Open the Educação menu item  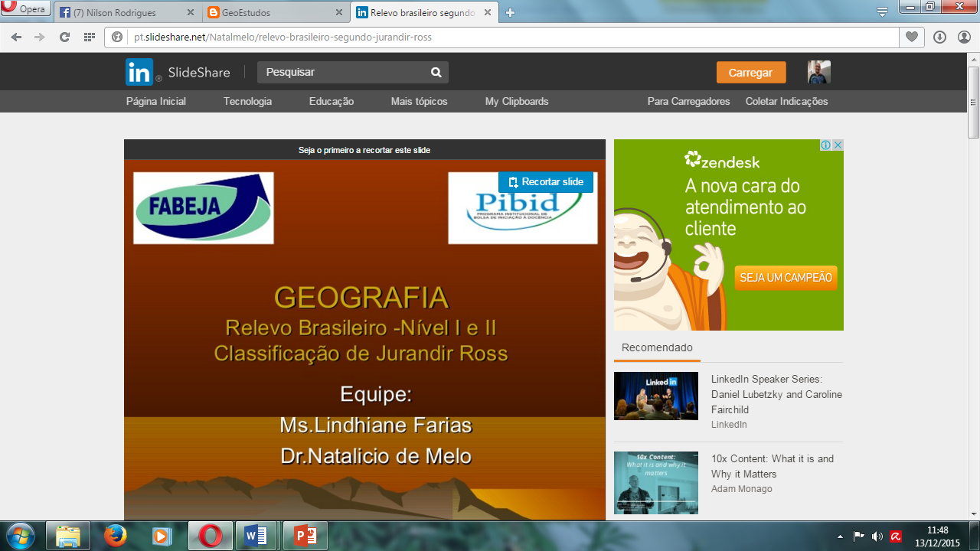click(x=332, y=101)
